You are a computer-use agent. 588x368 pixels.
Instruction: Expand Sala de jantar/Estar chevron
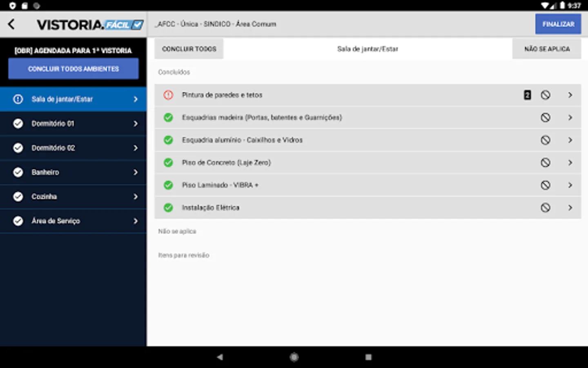coord(136,99)
